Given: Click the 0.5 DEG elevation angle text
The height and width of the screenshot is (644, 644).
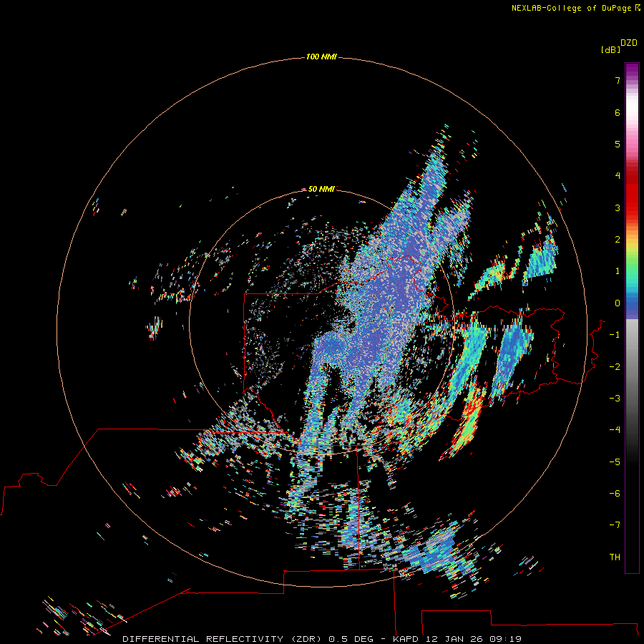Looking at the screenshot, I should (351, 639).
